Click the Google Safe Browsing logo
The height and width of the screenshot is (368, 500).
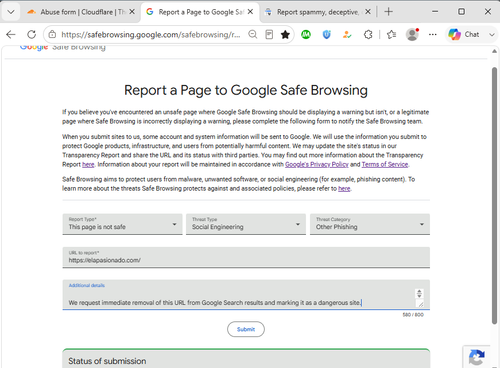(x=63, y=48)
